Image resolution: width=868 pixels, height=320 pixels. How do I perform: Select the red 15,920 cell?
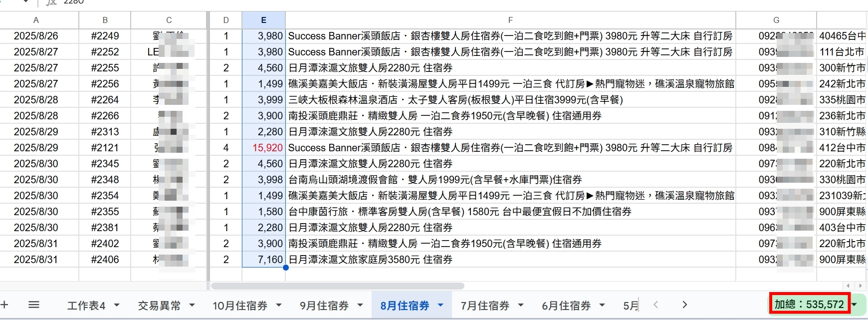263,148
